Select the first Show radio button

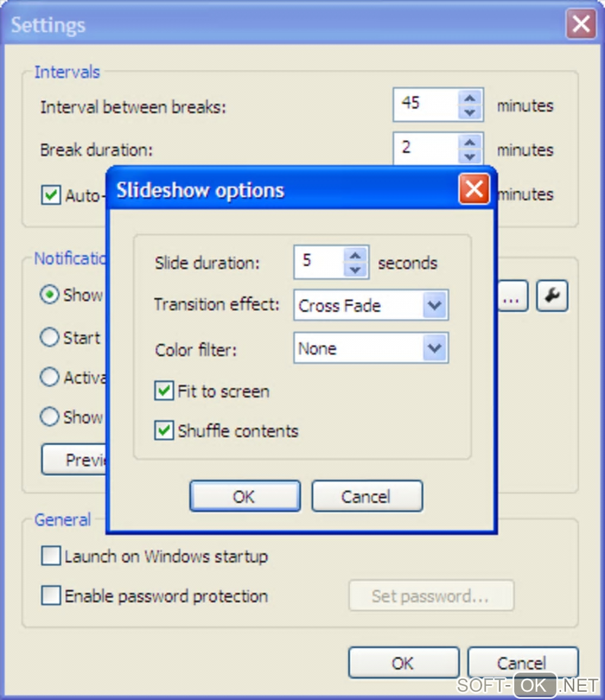50,295
